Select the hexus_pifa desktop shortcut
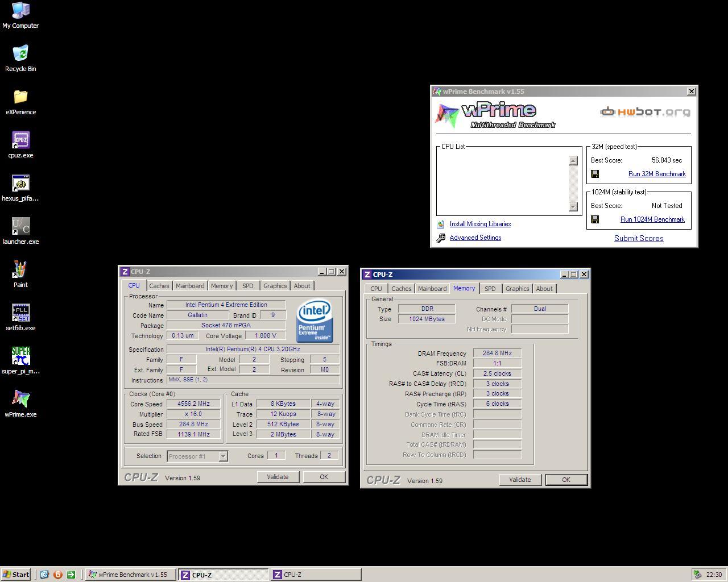The width and height of the screenshot is (728, 582). click(20, 188)
